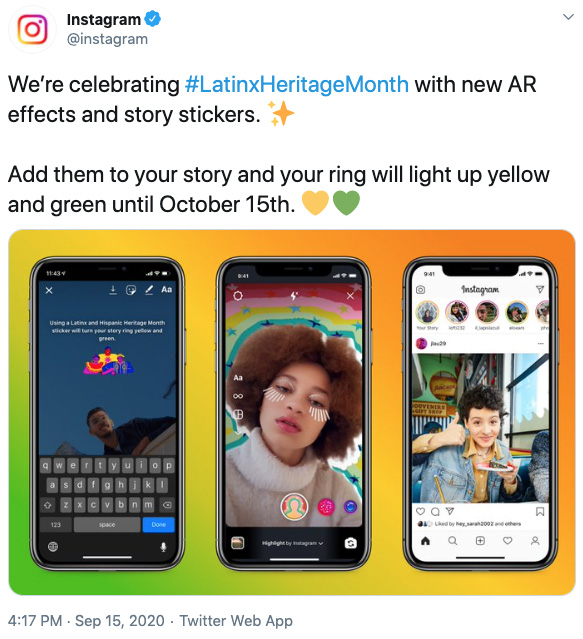Image resolution: width=583 pixels, height=639 pixels.
Task: Click the Instagram profile avatar logo
Action: point(32,29)
